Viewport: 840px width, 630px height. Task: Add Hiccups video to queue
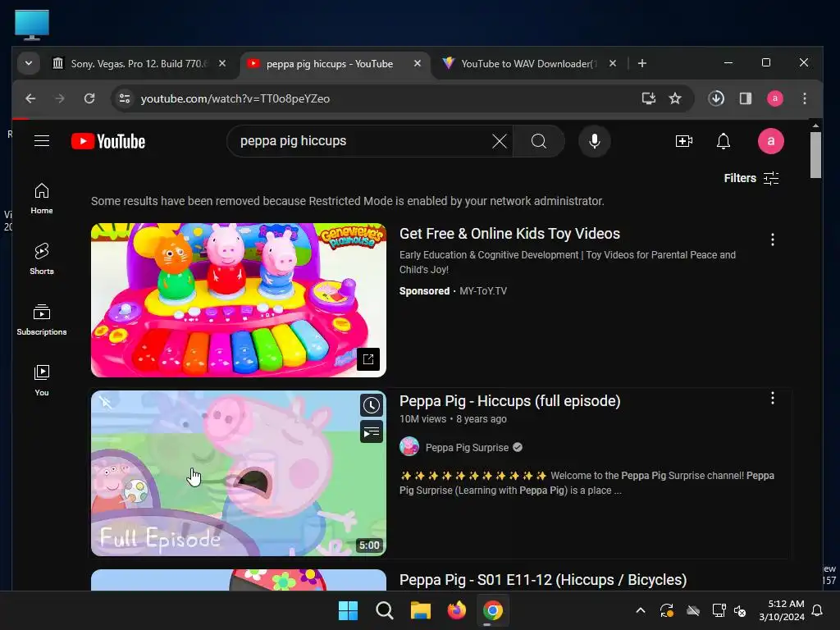point(372,432)
